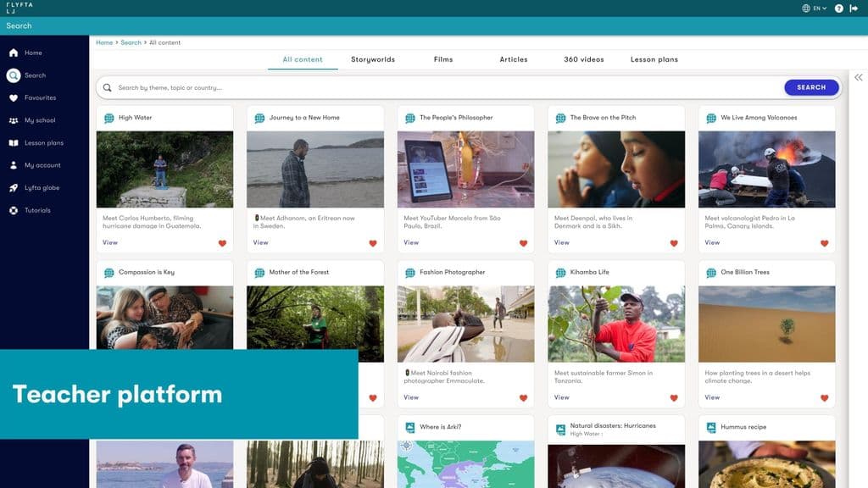The image size is (868, 488).
Task: Open the High Water thumbnail image
Action: pos(164,169)
